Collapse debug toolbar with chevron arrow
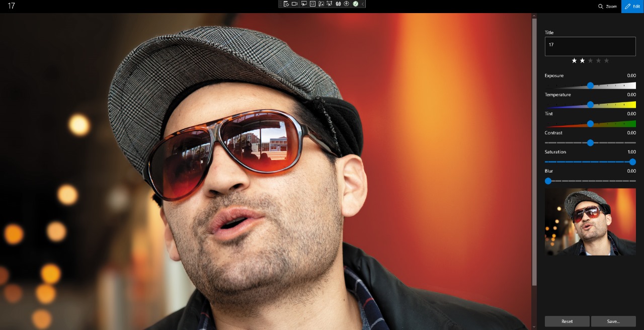Screen dimensions: 644x330 point(363,4)
